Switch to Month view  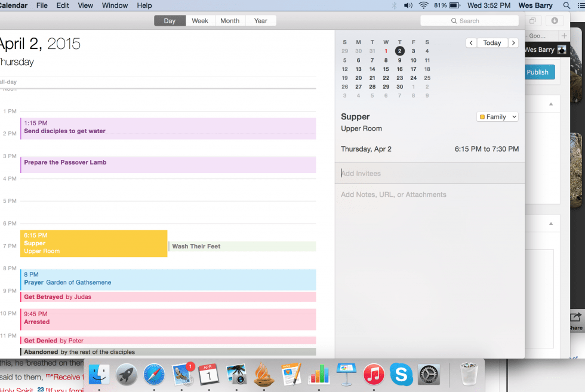pyautogui.click(x=230, y=20)
